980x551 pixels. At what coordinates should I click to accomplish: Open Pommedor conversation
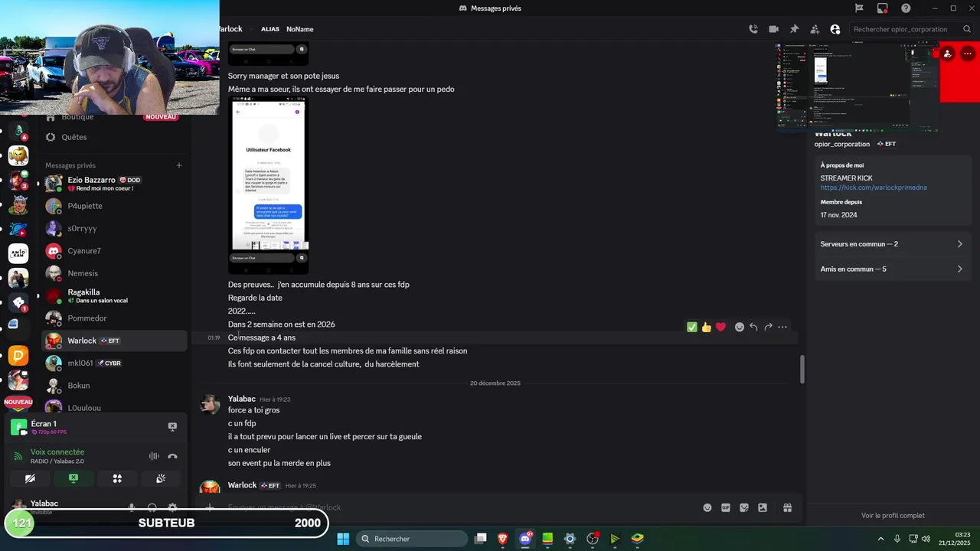114,318
